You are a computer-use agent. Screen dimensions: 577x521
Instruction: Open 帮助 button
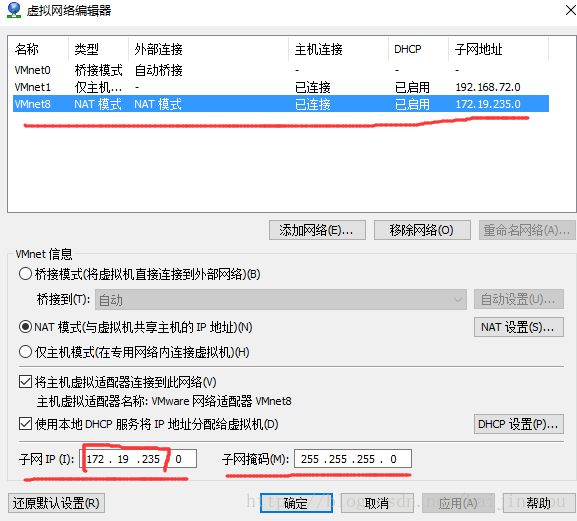coord(539,503)
